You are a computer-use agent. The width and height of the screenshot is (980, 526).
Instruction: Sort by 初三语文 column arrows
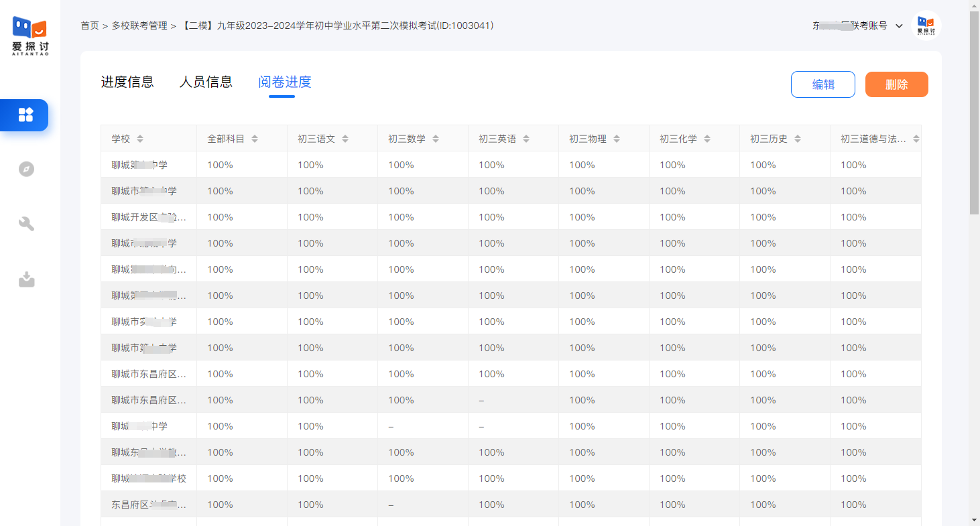tap(345, 139)
